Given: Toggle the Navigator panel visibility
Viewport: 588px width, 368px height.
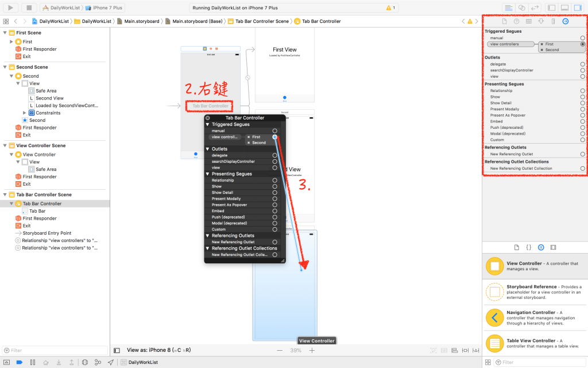Looking at the screenshot, I should (552, 7).
